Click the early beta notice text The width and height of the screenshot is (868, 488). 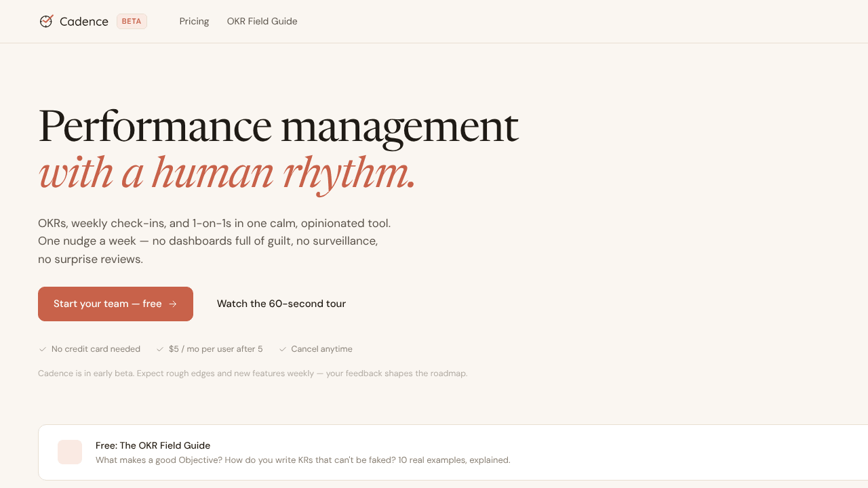pyautogui.click(x=252, y=373)
